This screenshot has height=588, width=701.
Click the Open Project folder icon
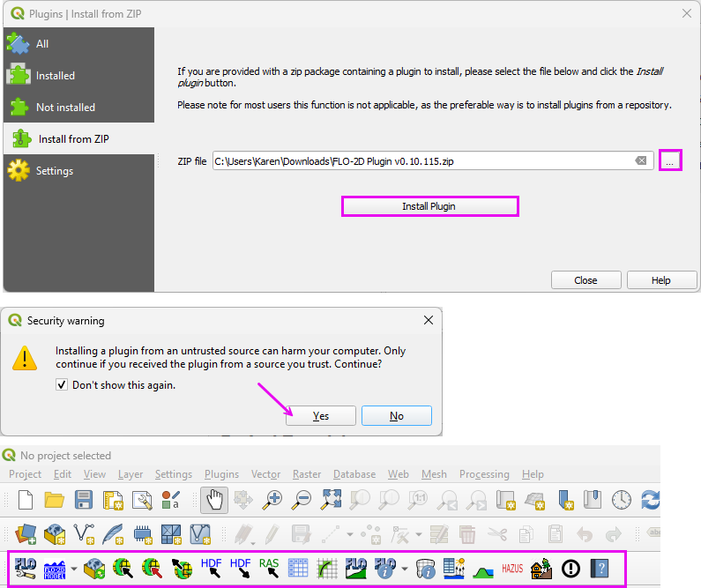[55, 500]
